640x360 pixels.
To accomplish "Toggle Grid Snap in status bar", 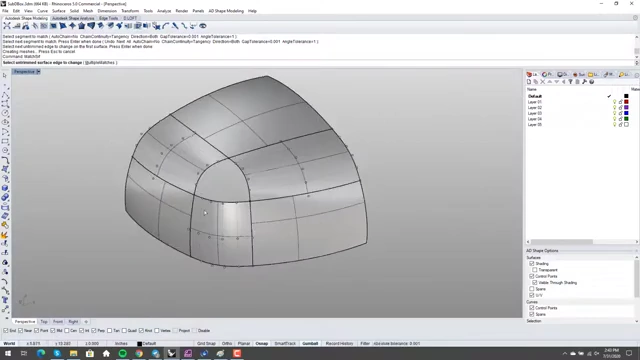I will click(x=206, y=344).
